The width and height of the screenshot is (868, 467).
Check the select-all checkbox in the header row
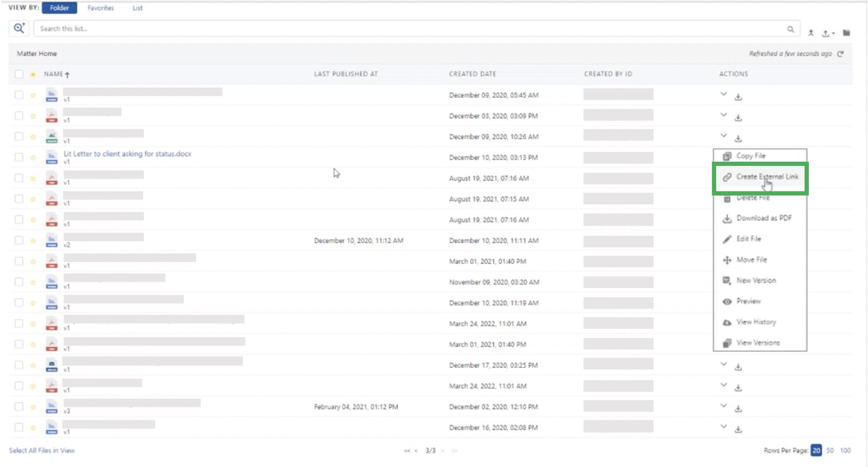point(19,74)
